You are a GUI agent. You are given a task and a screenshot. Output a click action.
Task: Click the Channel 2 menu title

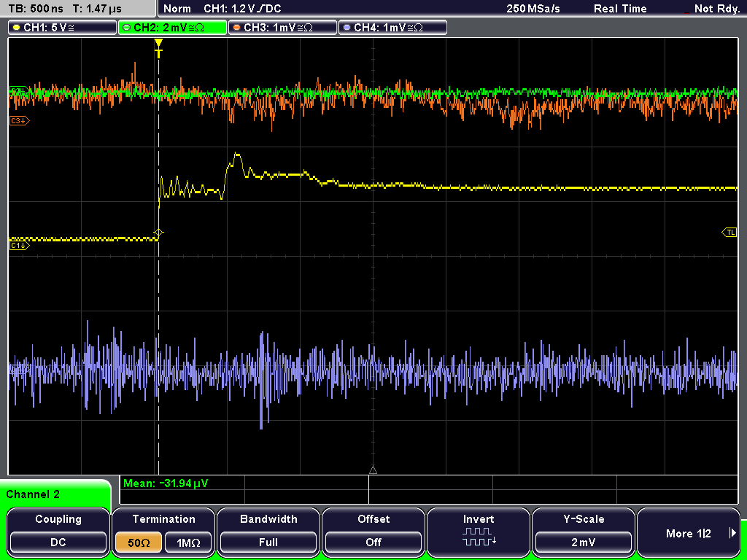[33, 494]
